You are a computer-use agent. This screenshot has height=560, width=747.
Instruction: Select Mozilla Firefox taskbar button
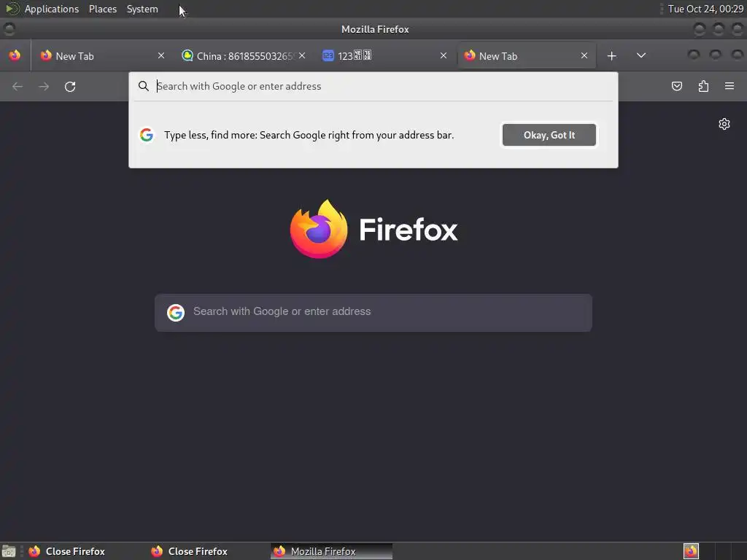(332, 551)
